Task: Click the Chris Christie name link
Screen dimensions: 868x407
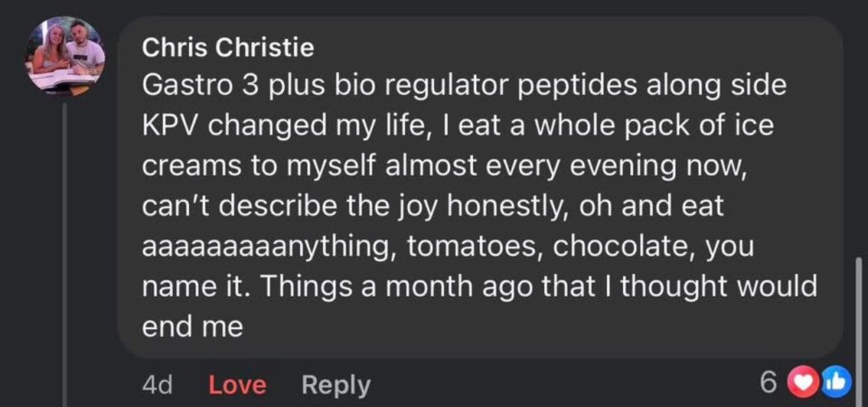Action: (x=227, y=48)
